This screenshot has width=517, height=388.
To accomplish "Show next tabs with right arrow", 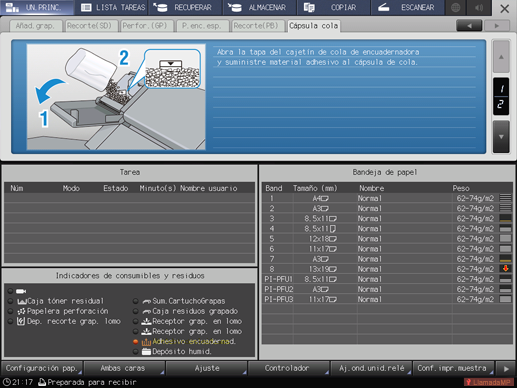I will (497, 26).
